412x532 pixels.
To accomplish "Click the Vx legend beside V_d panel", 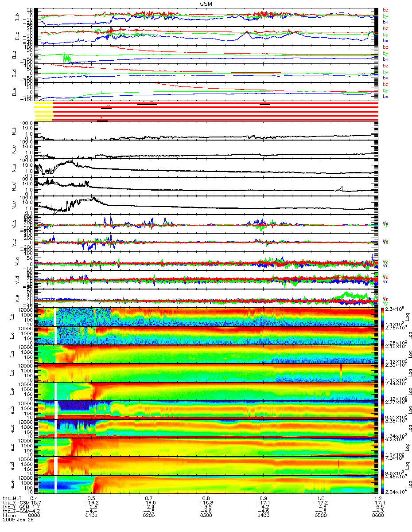I will (385, 282).
